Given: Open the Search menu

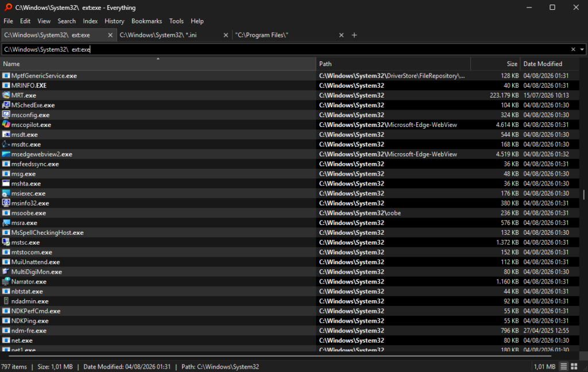Looking at the screenshot, I should [67, 21].
